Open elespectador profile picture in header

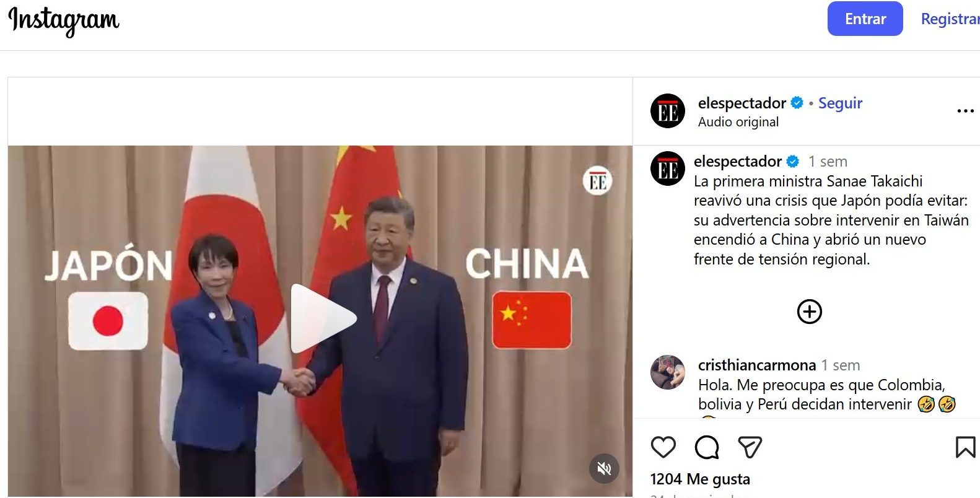click(x=668, y=111)
